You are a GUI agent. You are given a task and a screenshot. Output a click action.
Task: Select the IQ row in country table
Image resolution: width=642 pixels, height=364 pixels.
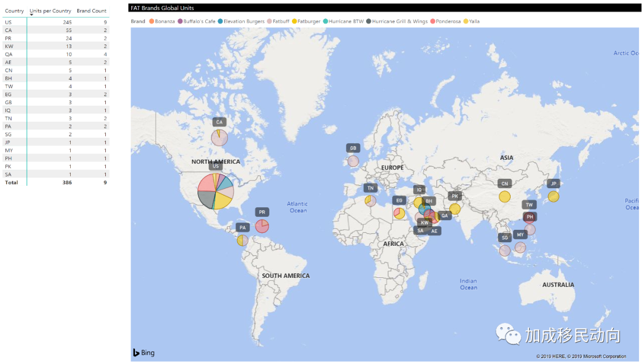(56, 110)
